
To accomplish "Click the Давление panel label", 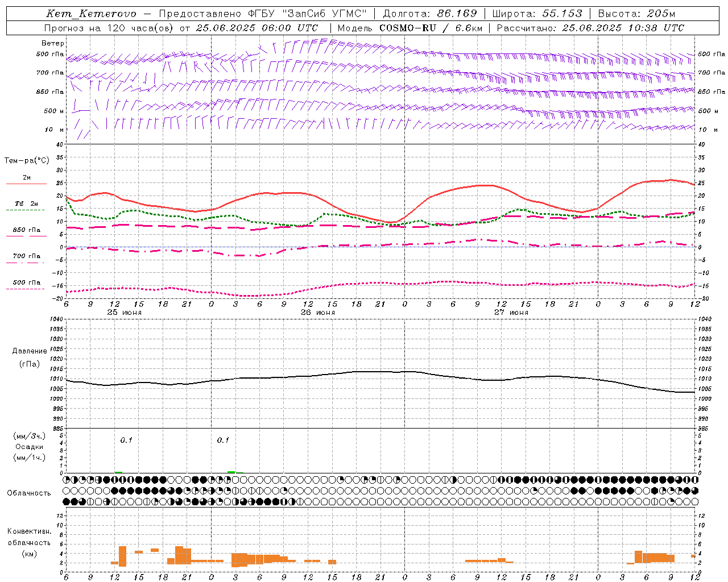I will click(30, 351).
